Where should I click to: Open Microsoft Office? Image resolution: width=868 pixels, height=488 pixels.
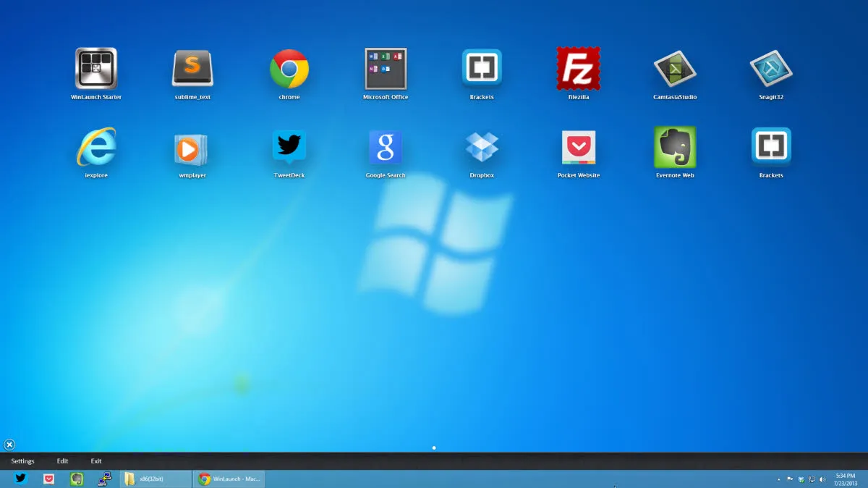pyautogui.click(x=385, y=69)
